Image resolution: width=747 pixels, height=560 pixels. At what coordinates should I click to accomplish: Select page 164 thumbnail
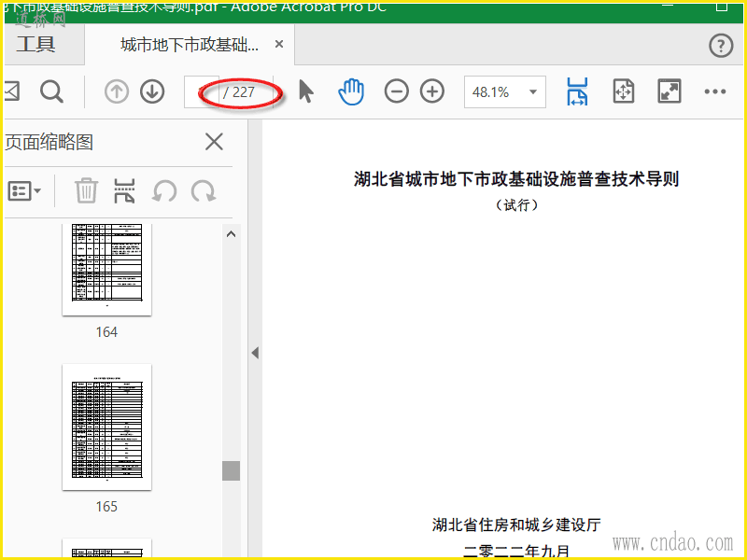(106, 269)
